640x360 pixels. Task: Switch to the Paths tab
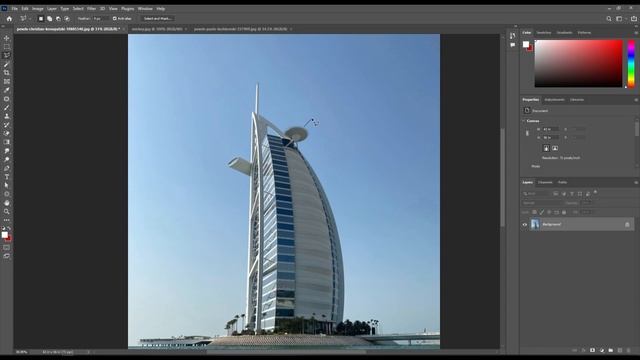click(562, 182)
